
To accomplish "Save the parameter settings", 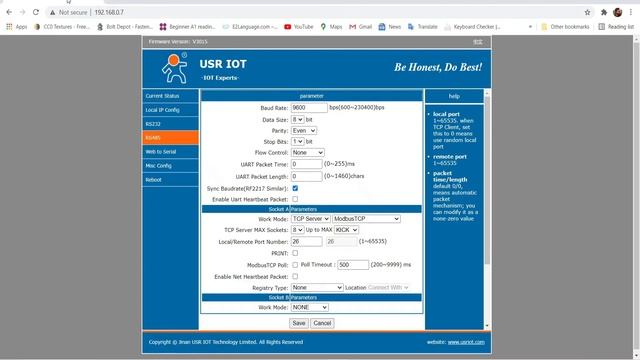I will [x=299, y=323].
